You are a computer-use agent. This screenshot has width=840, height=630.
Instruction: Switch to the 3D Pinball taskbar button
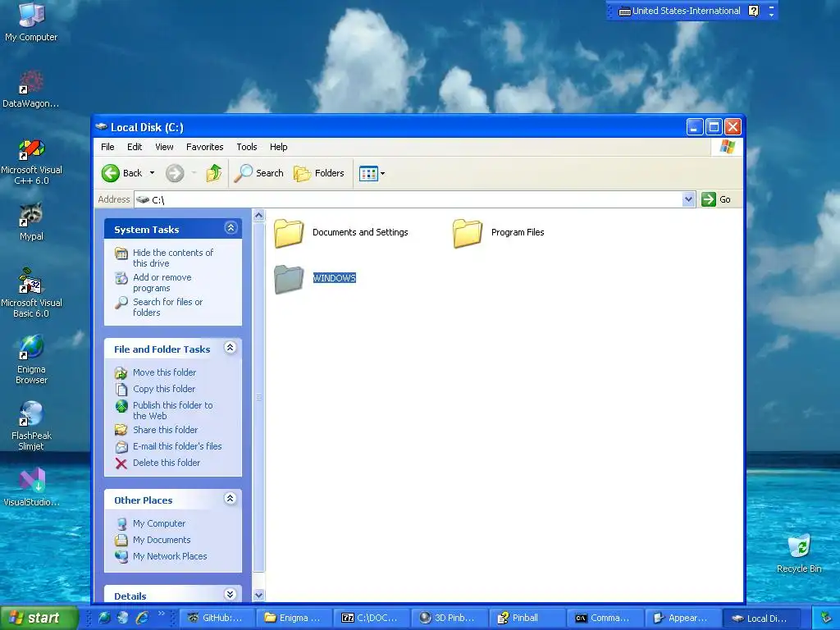[x=449, y=618]
